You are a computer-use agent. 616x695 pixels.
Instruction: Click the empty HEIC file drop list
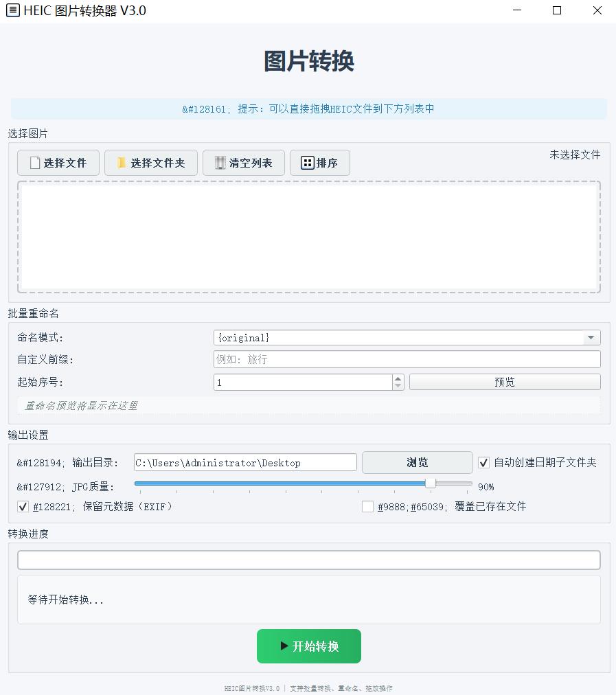pos(309,237)
